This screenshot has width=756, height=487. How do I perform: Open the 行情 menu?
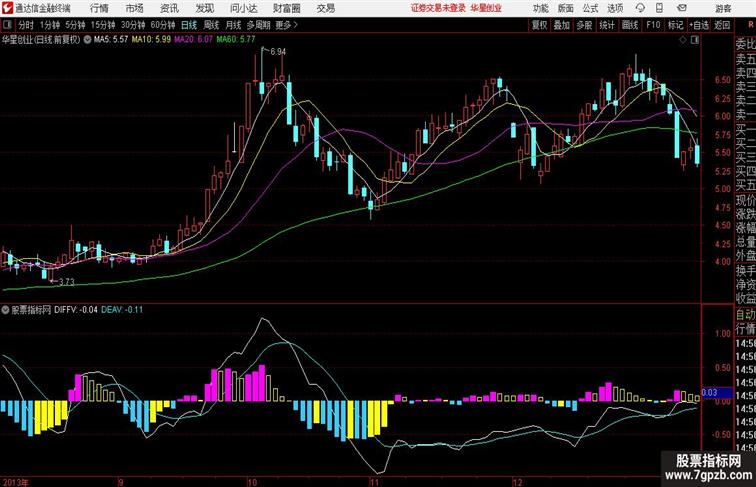99,8
